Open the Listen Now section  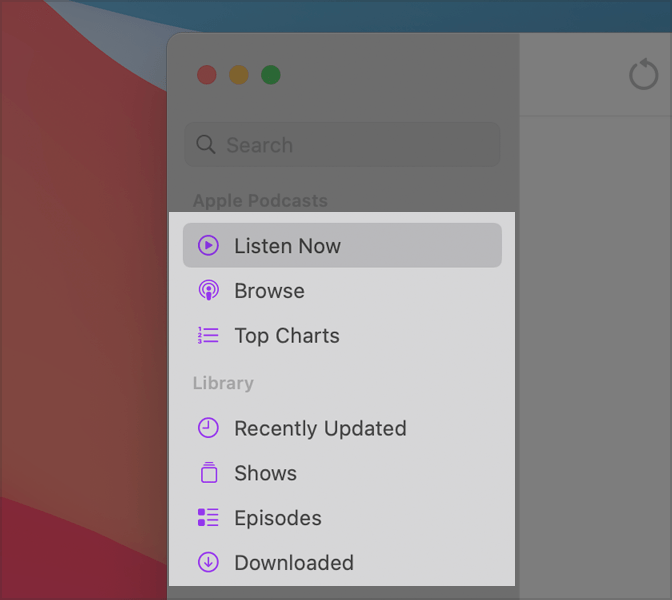coord(342,246)
